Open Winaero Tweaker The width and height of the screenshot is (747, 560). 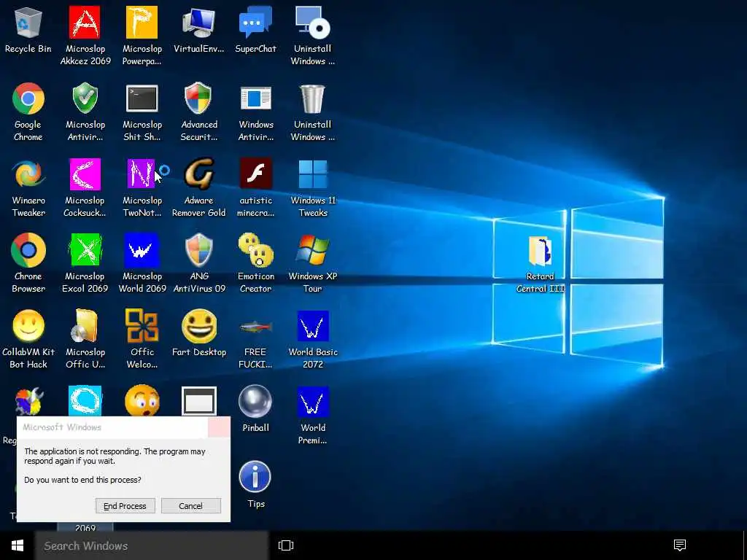28,174
